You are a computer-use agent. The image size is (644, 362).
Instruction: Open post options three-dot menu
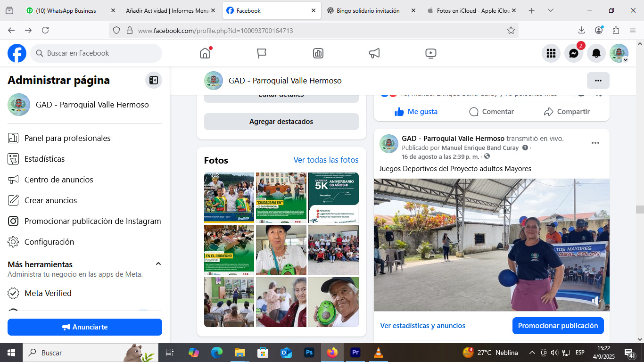coord(595,143)
